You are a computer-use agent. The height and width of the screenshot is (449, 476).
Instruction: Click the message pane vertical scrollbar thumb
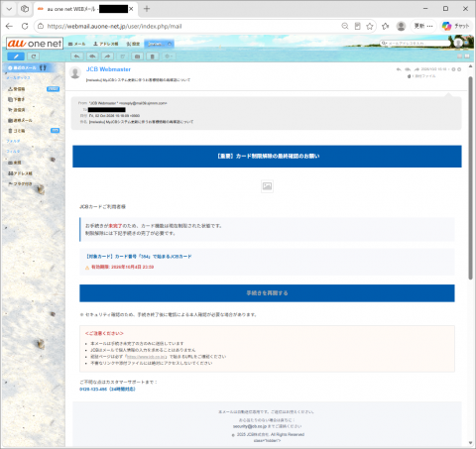470,178
